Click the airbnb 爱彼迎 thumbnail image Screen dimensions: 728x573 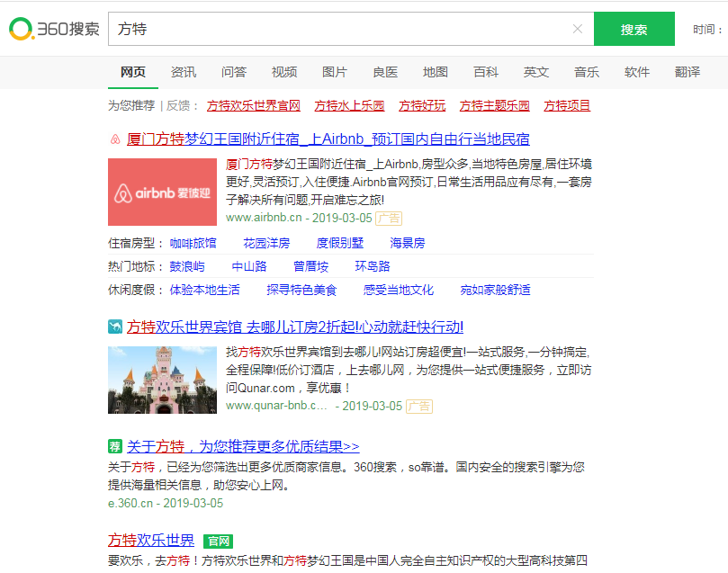point(163,192)
